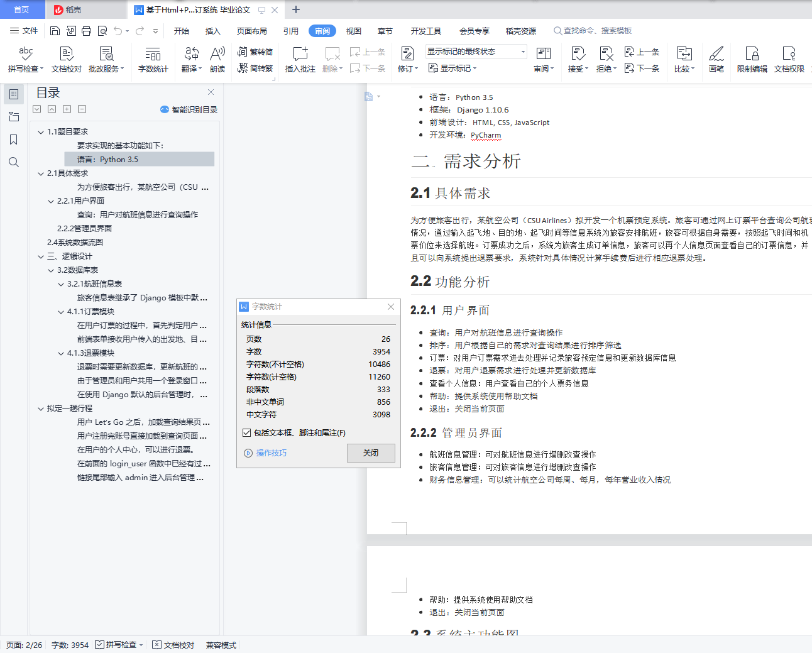
Task: Click the 查找命令、搜索模板 search box
Action: pos(593,31)
